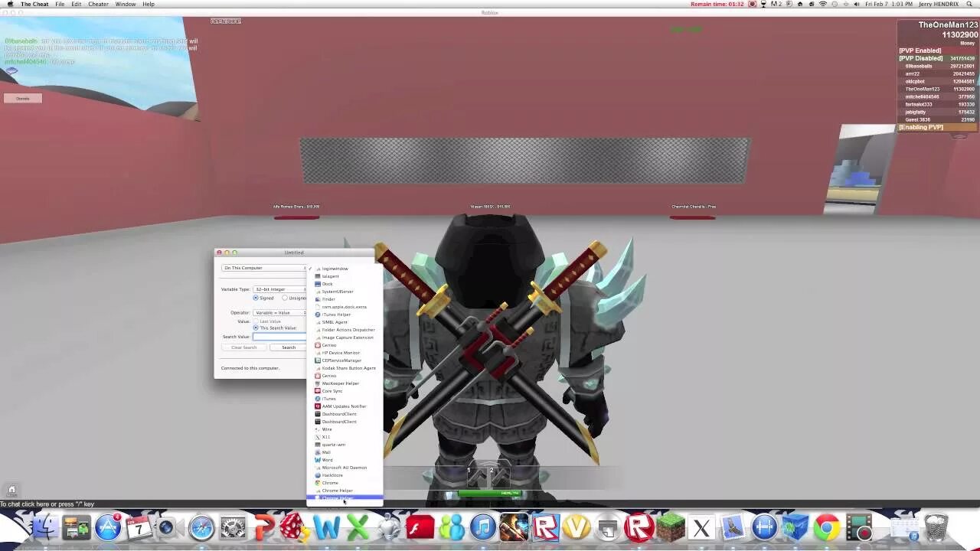980x551 pixels.
Task: Select SystemUIServer in the process list
Action: tap(345, 292)
